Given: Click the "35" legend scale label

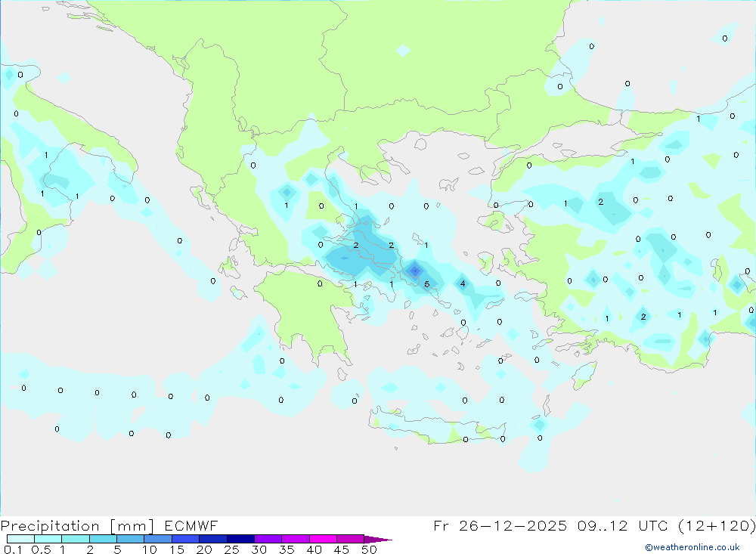Looking at the screenshot, I should pyautogui.click(x=287, y=549).
